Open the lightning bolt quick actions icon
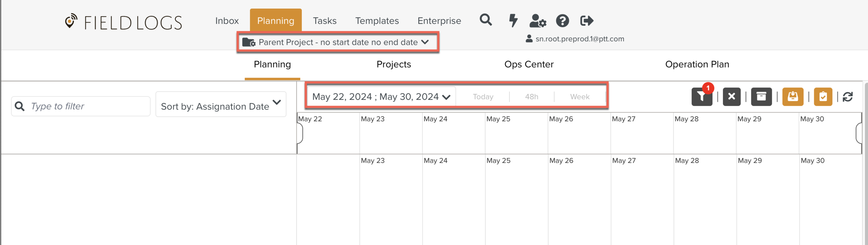Screen dimensions: 868x245 click(x=513, y=20)
